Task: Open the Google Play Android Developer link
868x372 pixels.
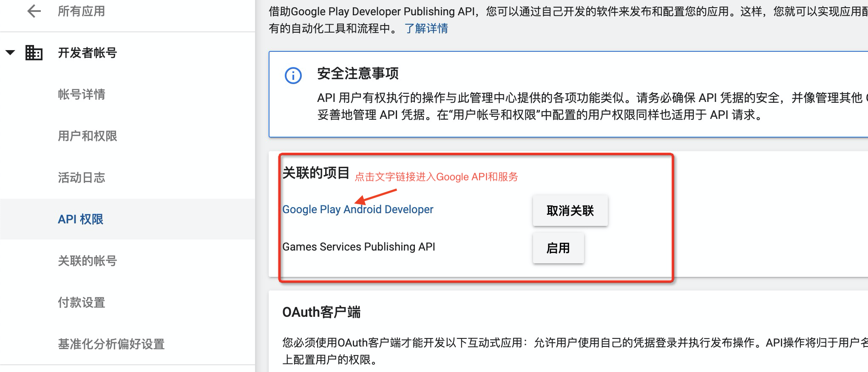Action: [357, 209]
